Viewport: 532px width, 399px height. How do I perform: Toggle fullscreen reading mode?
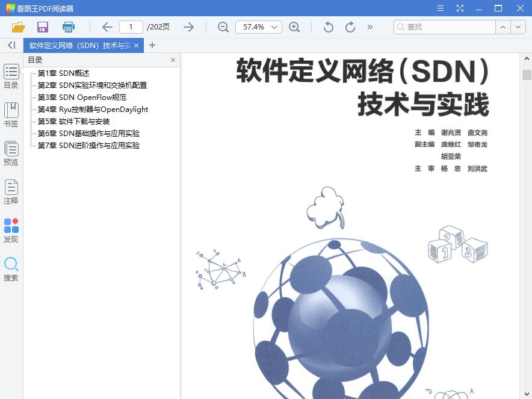459,8
